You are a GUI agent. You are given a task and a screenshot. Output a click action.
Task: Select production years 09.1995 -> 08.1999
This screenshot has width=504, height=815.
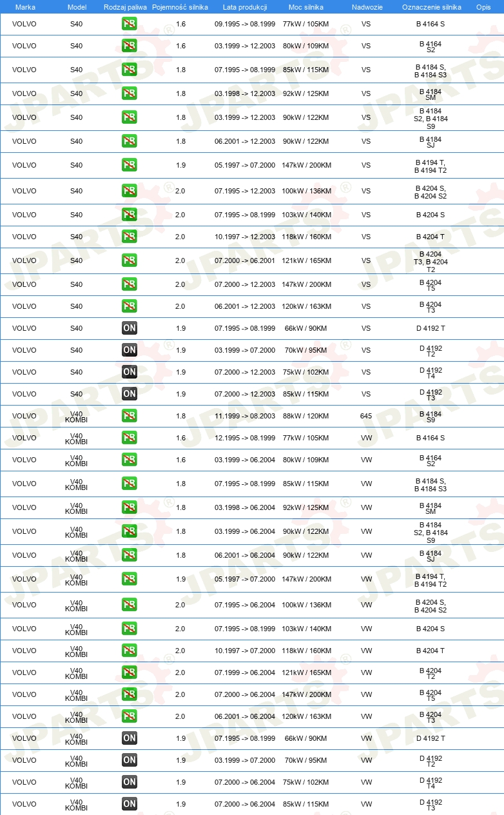point(245,24)
